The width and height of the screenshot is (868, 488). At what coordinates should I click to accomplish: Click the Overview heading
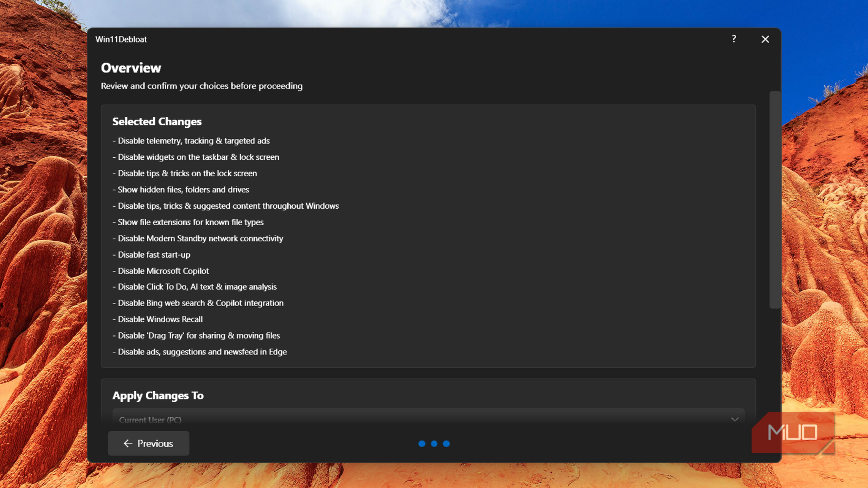pos(131,67)
